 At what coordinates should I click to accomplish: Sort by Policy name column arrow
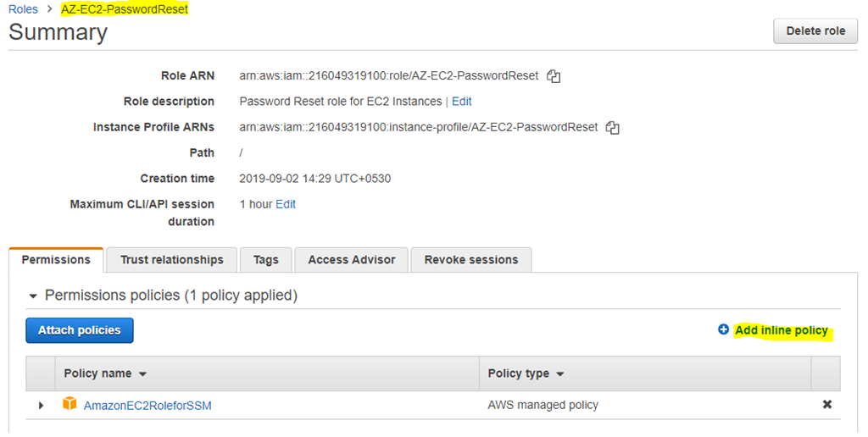[x=142, y=374]
